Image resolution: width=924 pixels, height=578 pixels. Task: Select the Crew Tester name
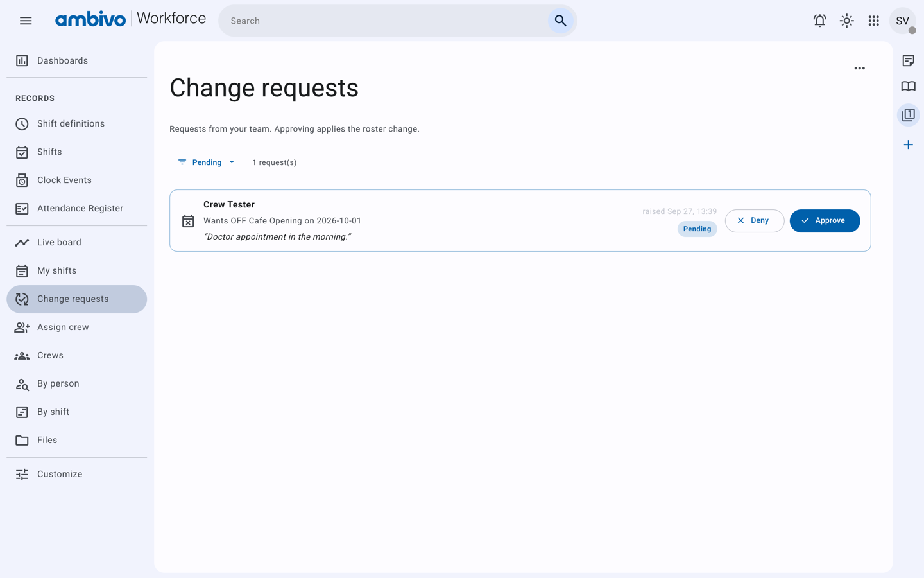click(229, 204)
